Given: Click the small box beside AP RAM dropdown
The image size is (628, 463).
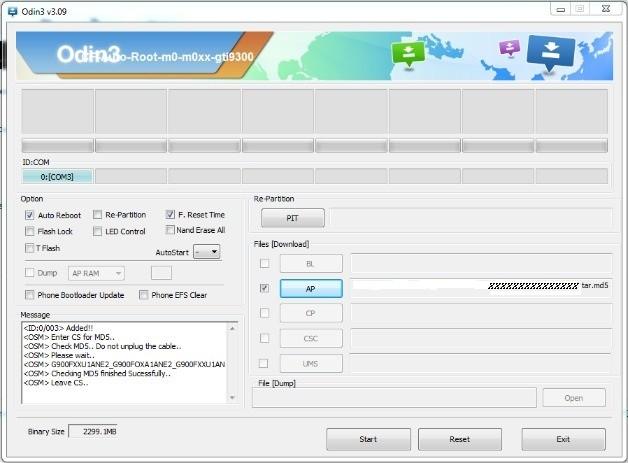Looking at the screenshot, I should 161,273.
